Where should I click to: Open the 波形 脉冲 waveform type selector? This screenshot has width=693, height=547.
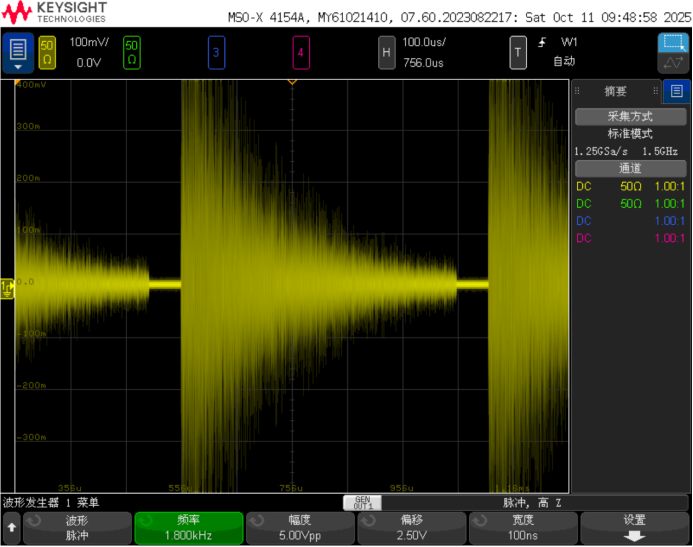78,528
